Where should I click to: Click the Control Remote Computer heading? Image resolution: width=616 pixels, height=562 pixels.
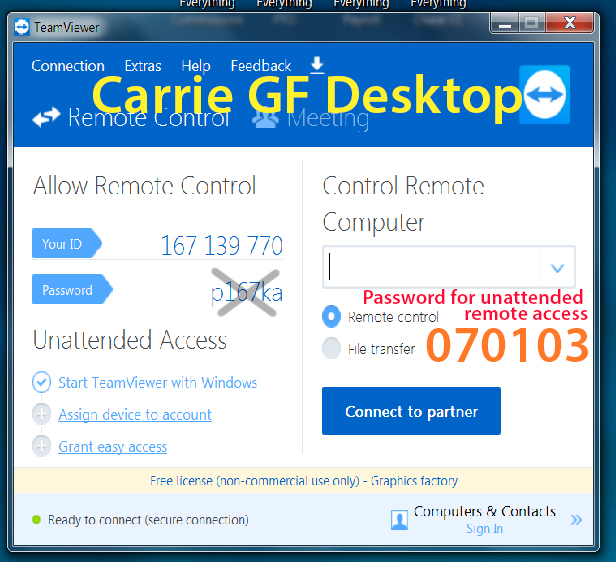[403, 204]
